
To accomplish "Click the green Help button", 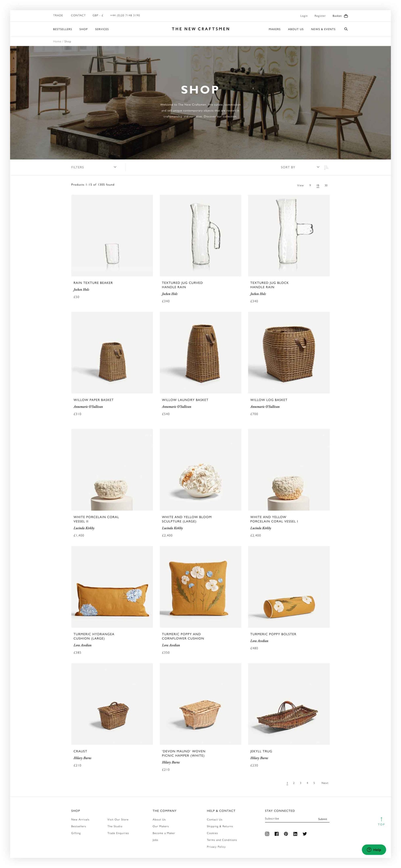I will [374, 850].
